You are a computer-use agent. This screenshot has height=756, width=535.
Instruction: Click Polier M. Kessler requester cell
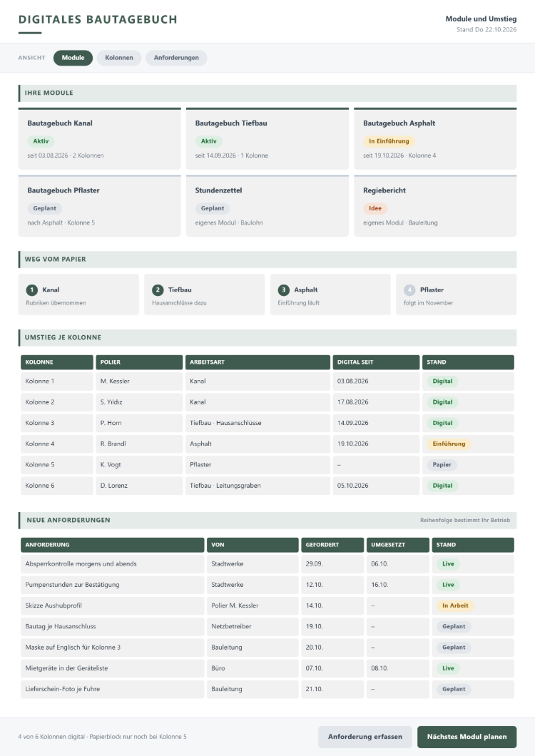pos(253,606)
